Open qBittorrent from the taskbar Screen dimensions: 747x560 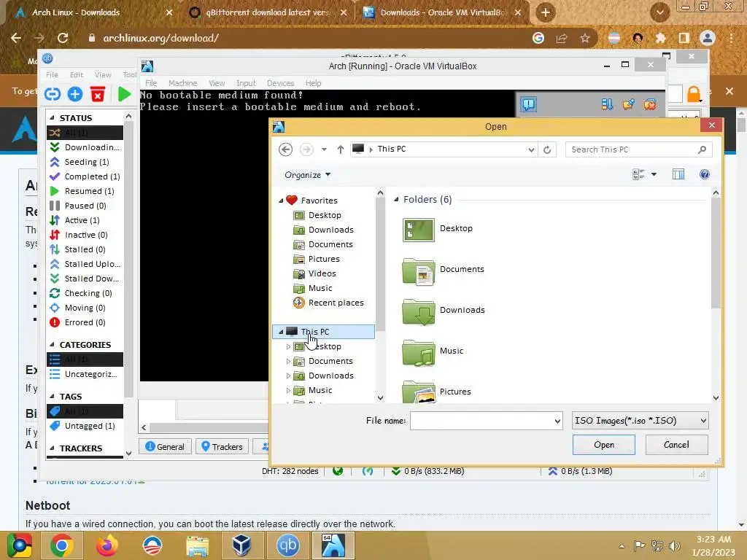click(287, 545)
